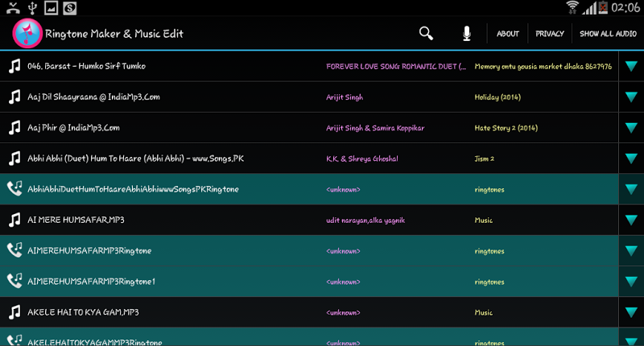Open dropdown for AIMEREHUMSAFARMP3Ringtone row
The width and height of the screenshot is (644, 346).
pyautogui.click(x=630, y=250)
